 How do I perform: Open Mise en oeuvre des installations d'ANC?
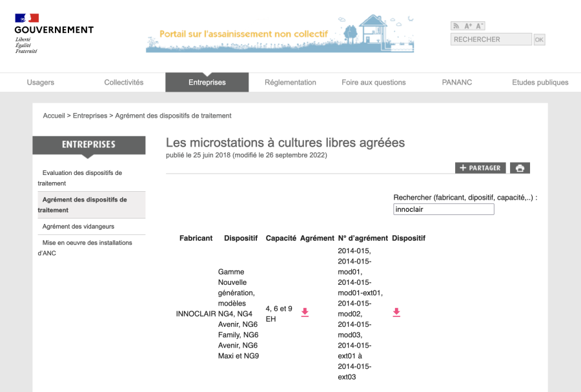91,248
